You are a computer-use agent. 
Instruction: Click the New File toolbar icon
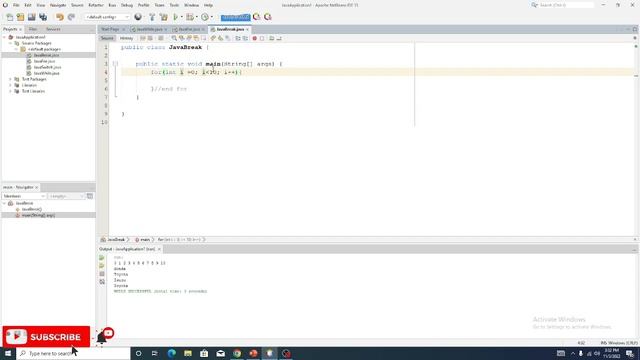pyautogui.click(x=9, y=17)
